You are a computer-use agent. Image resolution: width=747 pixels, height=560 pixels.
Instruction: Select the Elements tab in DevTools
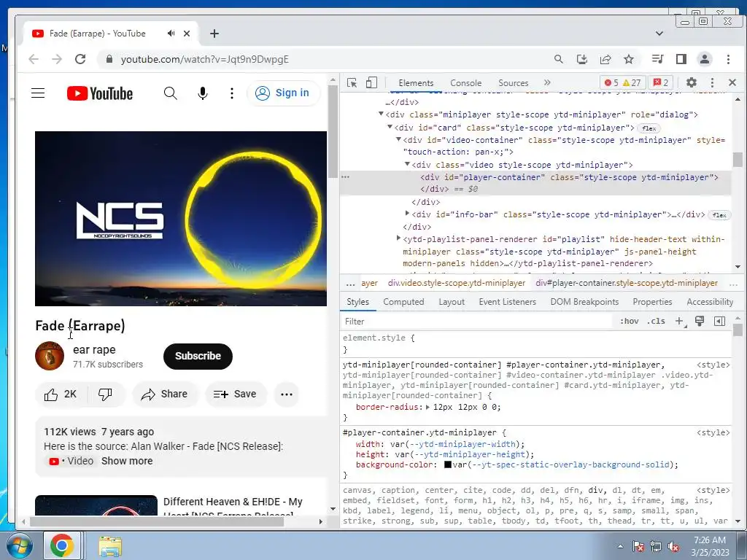click(x=416, y=83)
